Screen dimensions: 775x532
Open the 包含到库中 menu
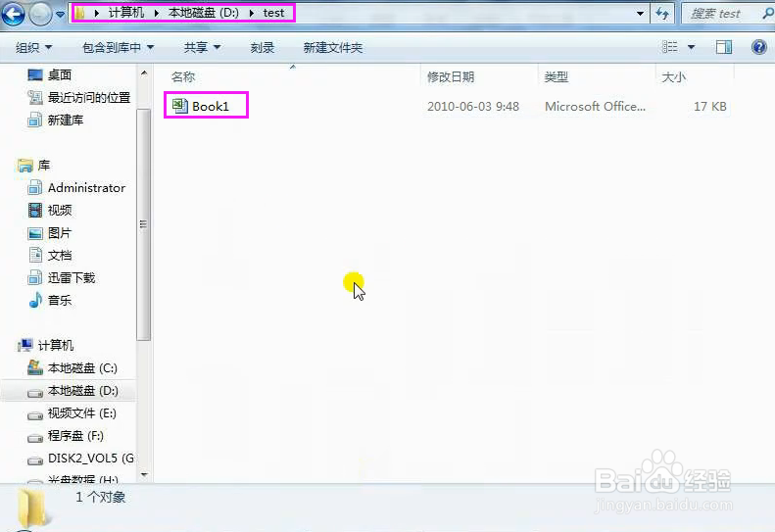click(x=119, y=47)
